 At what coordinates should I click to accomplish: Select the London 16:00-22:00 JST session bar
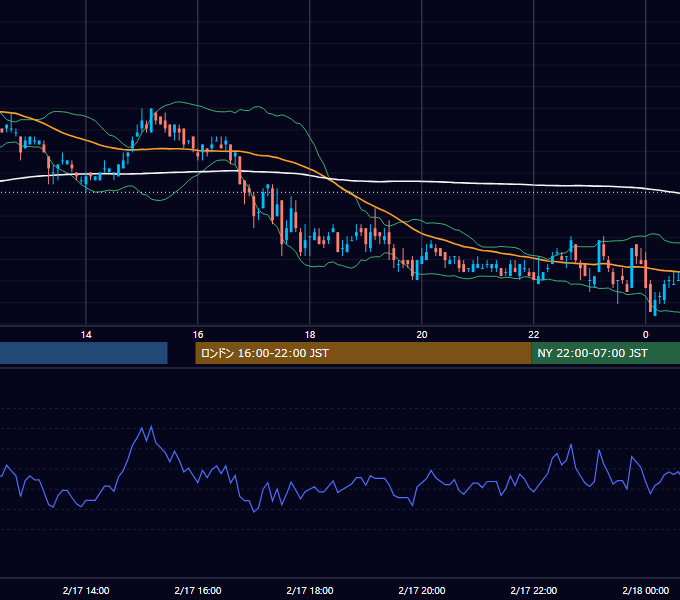pos(363,353)
